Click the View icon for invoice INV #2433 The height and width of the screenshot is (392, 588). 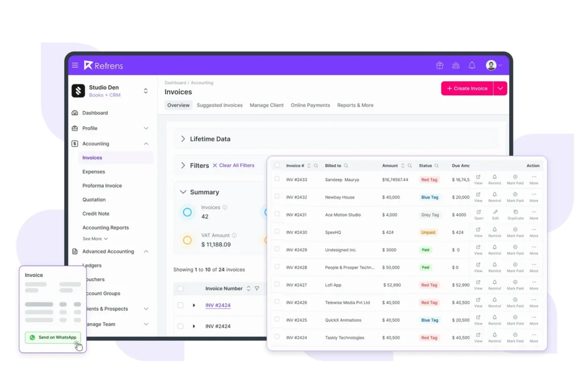coord(478,178)
